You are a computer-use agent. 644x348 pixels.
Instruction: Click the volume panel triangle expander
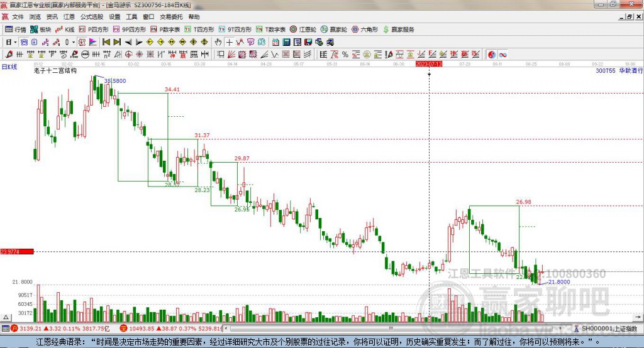click(6, 317)
